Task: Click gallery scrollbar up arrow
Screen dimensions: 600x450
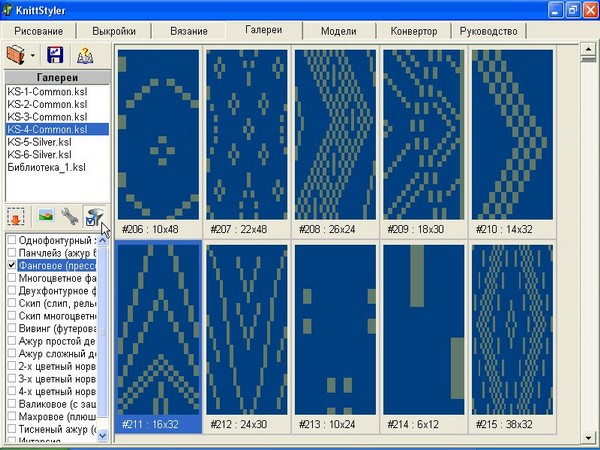Action: [x=587, y=49]
